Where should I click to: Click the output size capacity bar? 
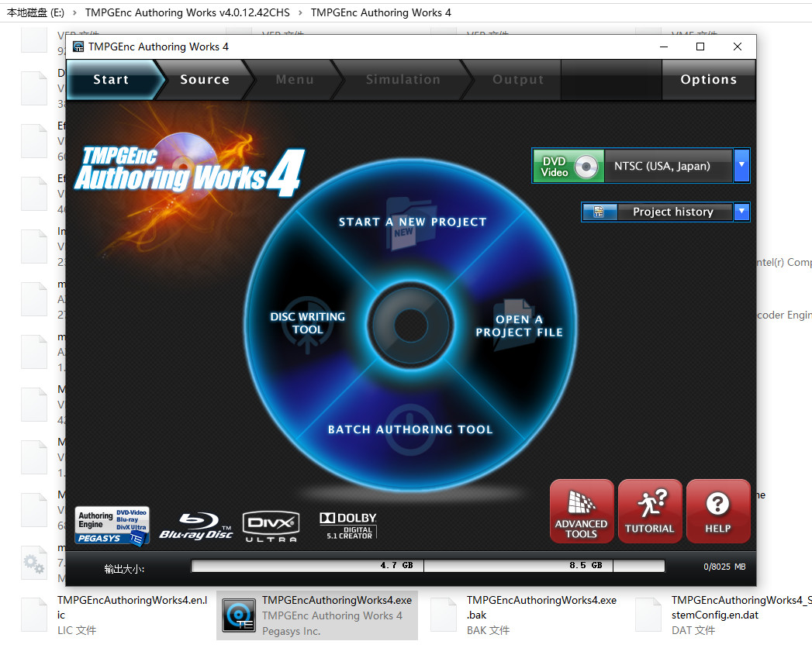pyautogui.click(x=428, y=566)
